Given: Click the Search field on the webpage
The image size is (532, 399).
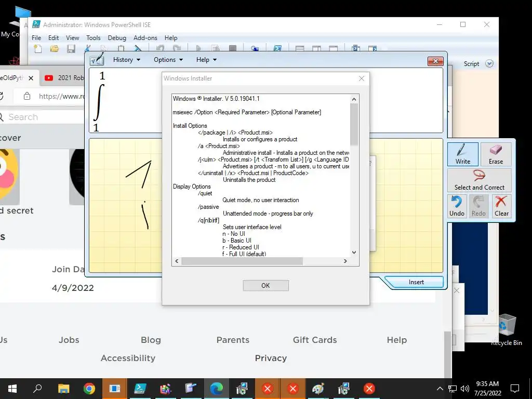Looking at the screenshot, I should click(x=42, y=117).
